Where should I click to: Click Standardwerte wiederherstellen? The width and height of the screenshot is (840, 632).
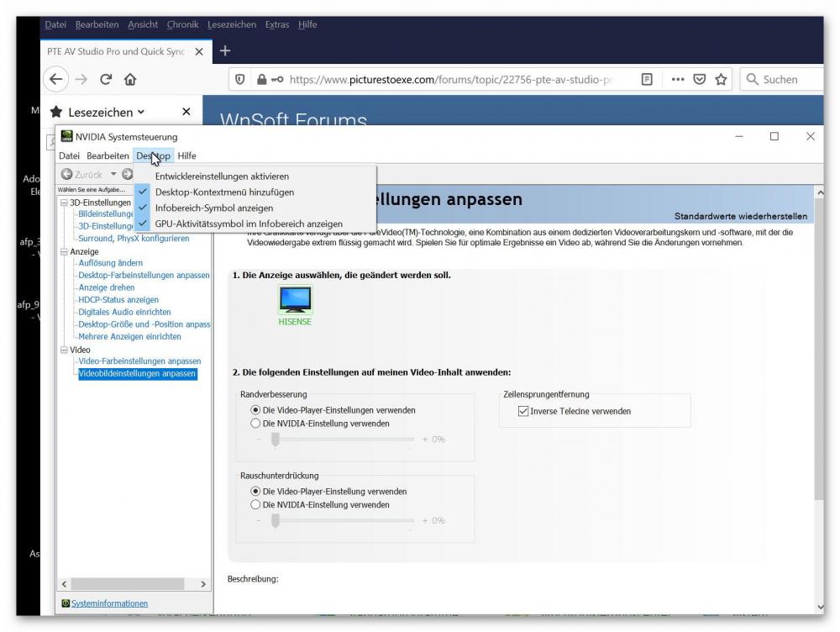coord(740,216)
